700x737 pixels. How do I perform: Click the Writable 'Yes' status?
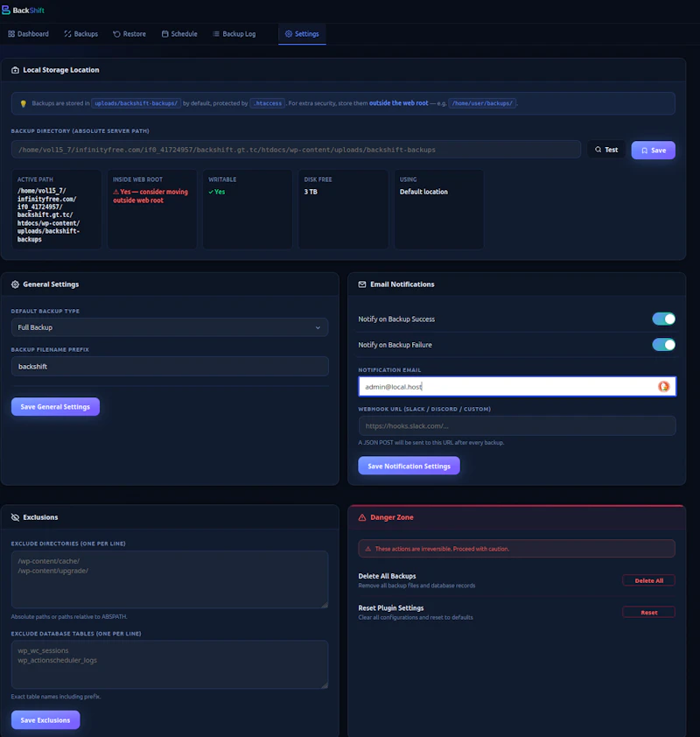217,192
